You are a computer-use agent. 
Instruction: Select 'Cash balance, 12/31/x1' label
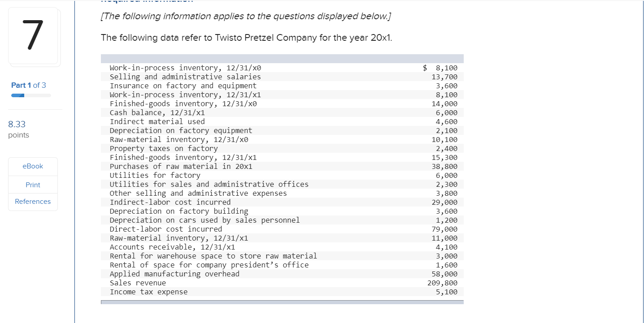[x=157, y=112]
